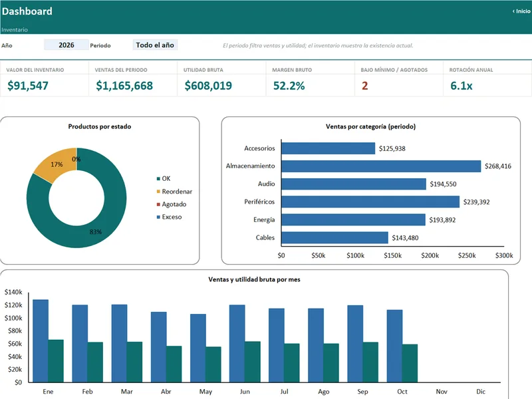Click the MARGEN BRUTO label
The image size is (532, 399).
(x=292, y=70)
